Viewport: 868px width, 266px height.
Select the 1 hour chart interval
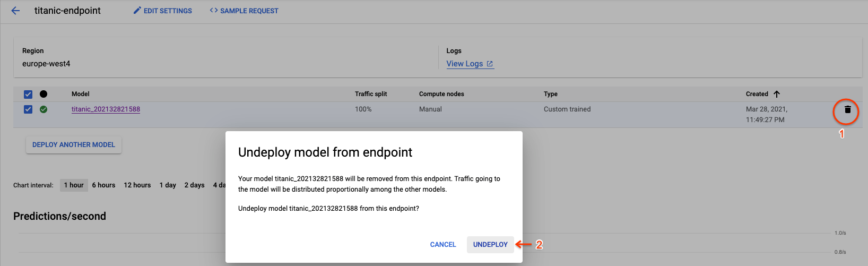coord(74,185)
